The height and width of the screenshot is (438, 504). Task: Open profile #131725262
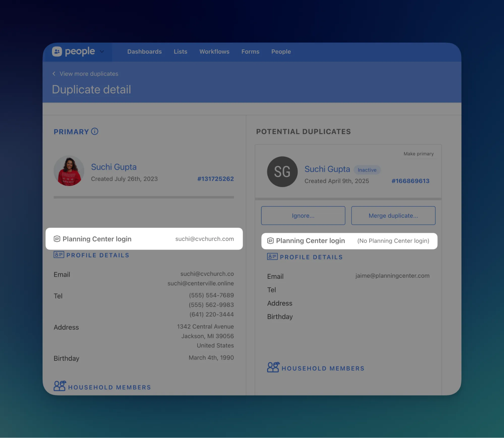tap(216, 179)
